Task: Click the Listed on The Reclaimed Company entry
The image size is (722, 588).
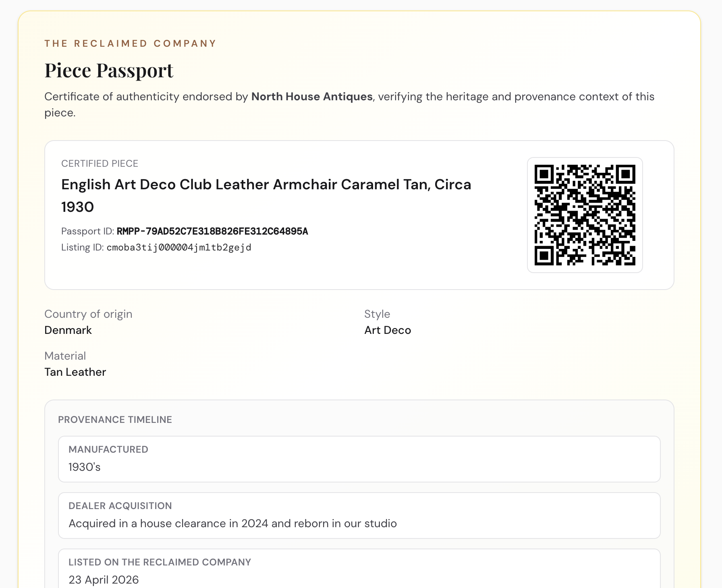Action: (x=359, y=569)
